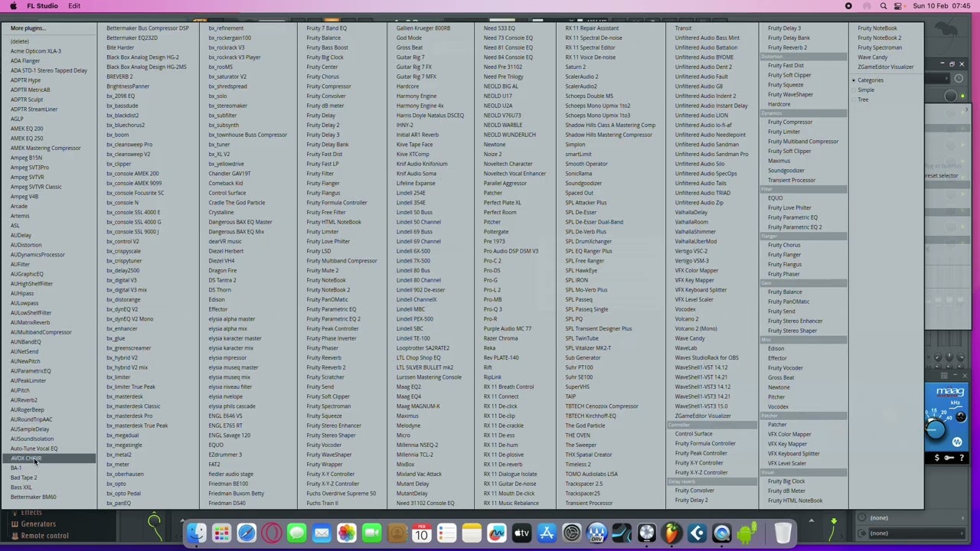Viewport: 980px width, 551px height.
Task: Select RX 11 De-crackle plugin
Action: click(503, 425)
